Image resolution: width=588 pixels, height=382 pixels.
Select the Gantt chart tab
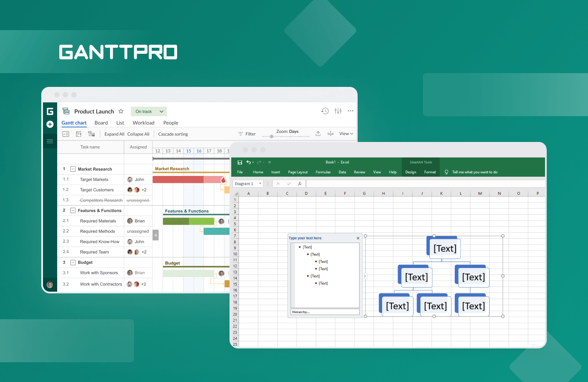tap(74, 123)
